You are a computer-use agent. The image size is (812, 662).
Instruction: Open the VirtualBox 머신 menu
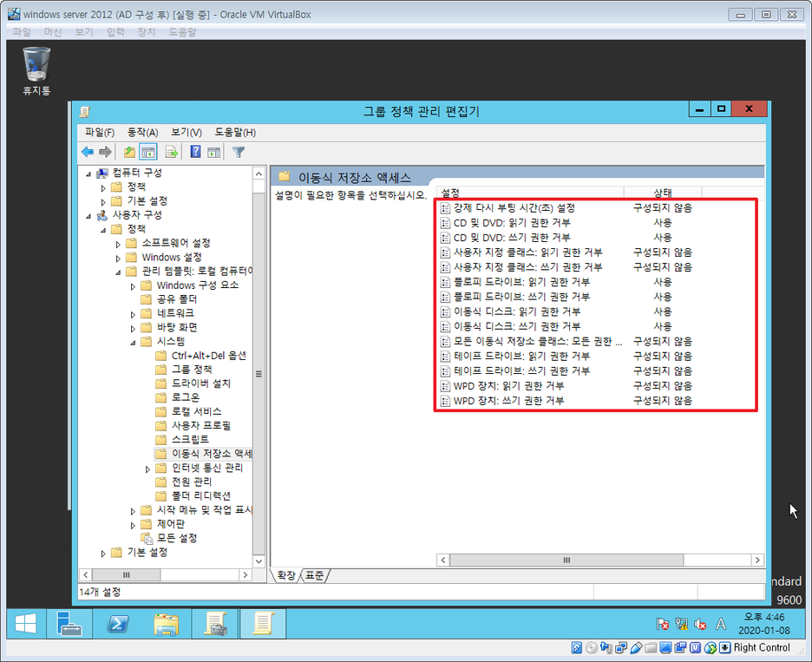[53, 32]
